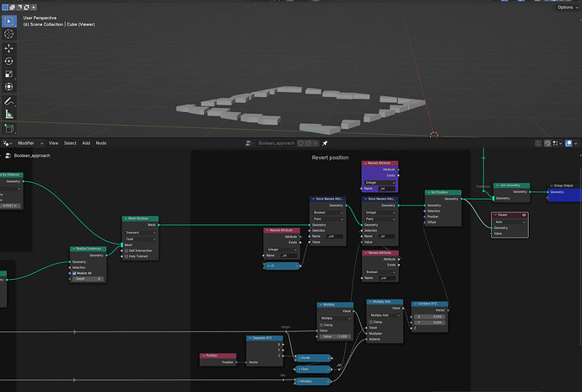Click the Boolean_approach node group name field
582x392 pixels.
click(x=276, y=143)
